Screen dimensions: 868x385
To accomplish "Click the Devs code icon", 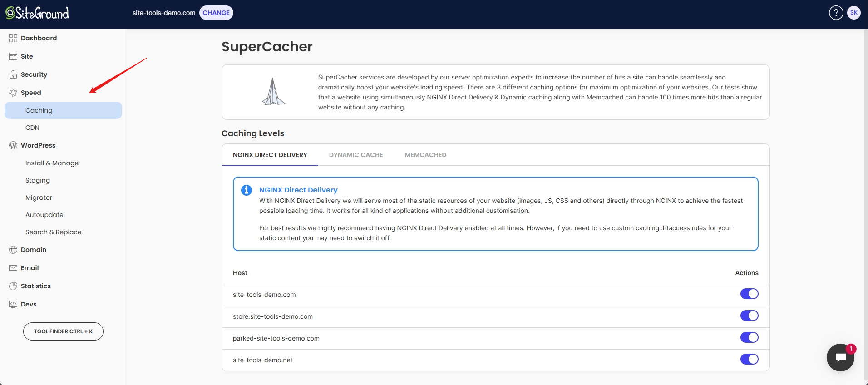I will click(13, 304).
